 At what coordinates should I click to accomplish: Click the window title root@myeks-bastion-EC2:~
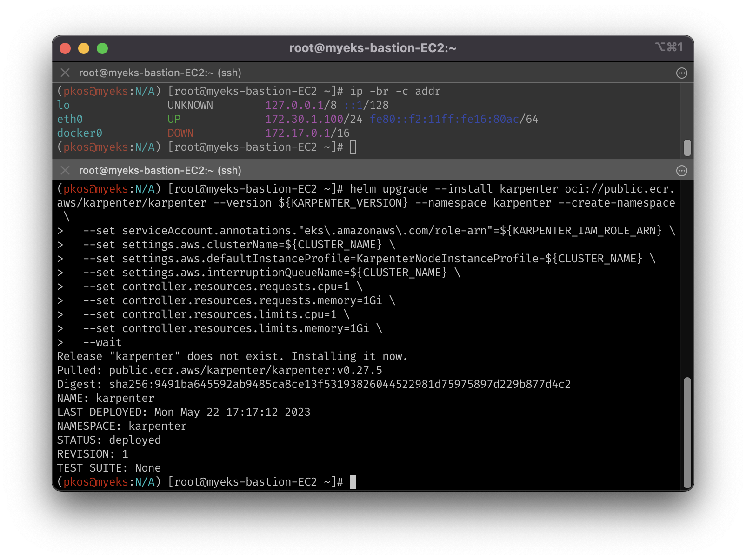click(373, 48)
